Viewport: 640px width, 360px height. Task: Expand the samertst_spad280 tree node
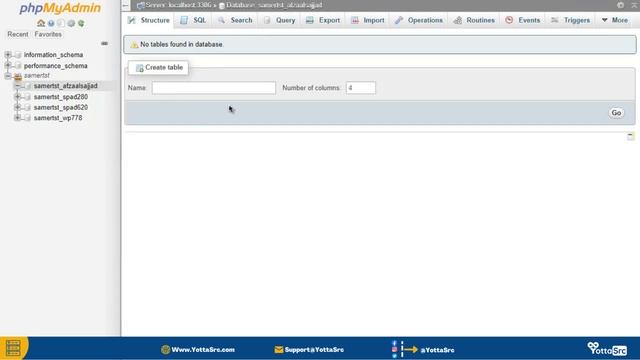click(x=18, y=97)
